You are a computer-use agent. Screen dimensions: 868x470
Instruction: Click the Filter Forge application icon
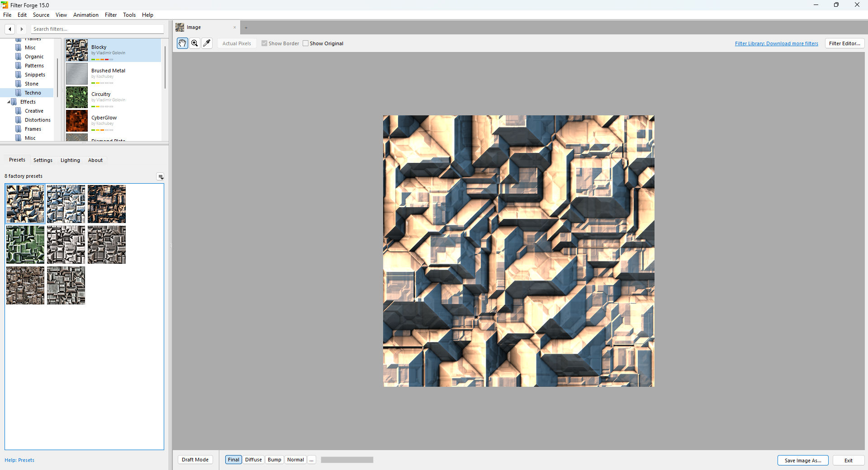4,5
